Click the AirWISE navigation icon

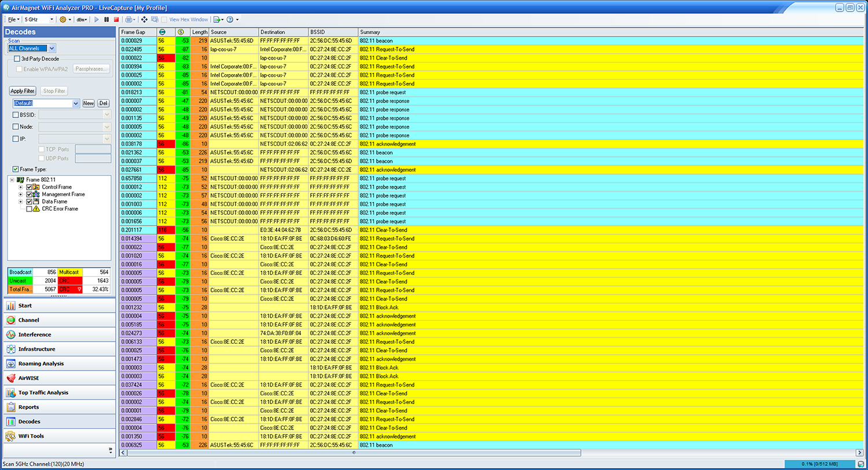click(x=10, y=378)
